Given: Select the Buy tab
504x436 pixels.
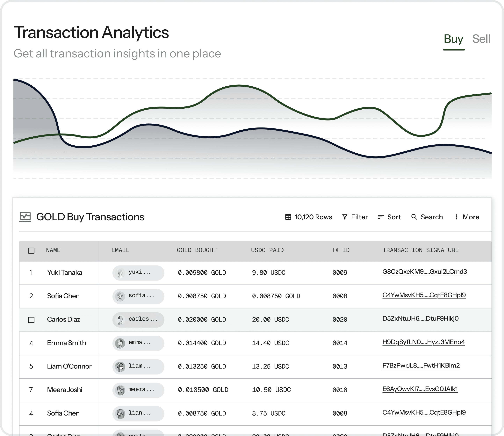Looking at the screenshot, I should pyautogui.click(x=453, y=39).
